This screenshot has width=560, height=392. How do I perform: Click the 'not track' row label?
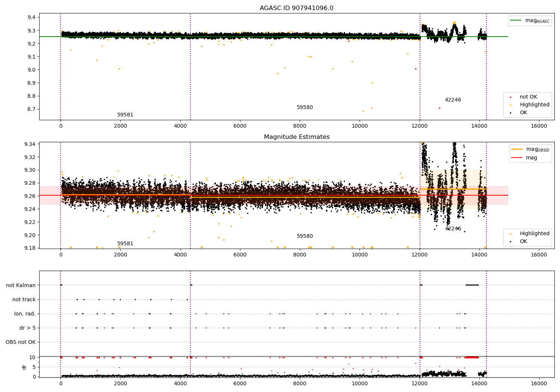coord(24,300)
